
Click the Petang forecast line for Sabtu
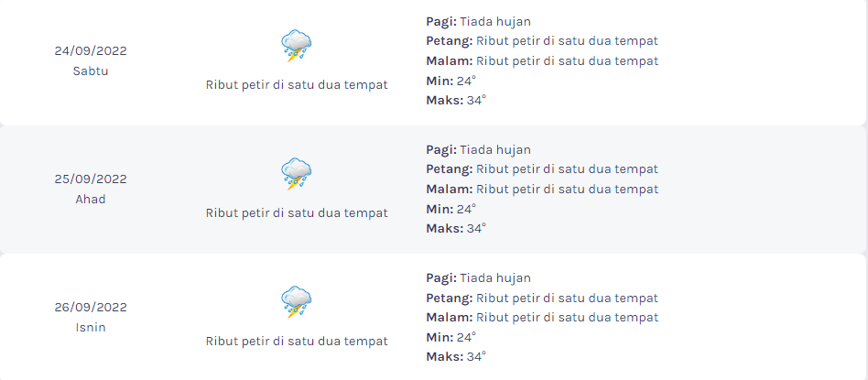pyautogui.click(x=542, y=41)
